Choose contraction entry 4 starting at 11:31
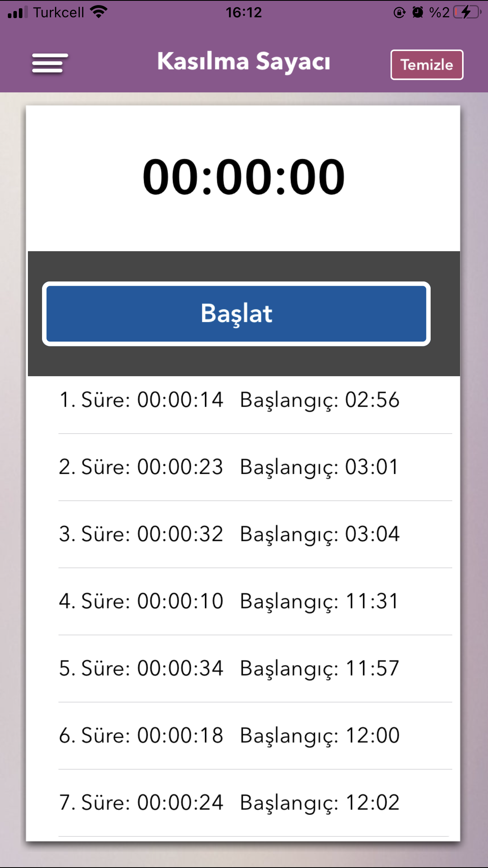 (x=229, y=601)
